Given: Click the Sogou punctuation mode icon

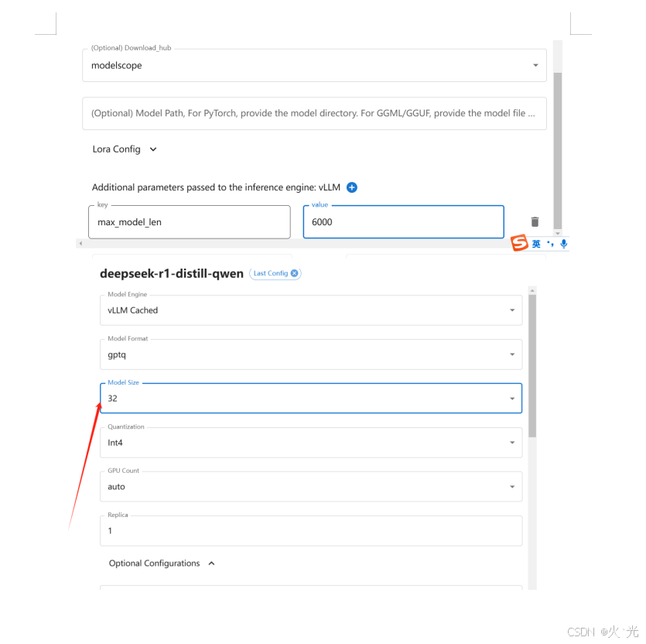Looking at the screenshot, I should (x=550, y=244).
